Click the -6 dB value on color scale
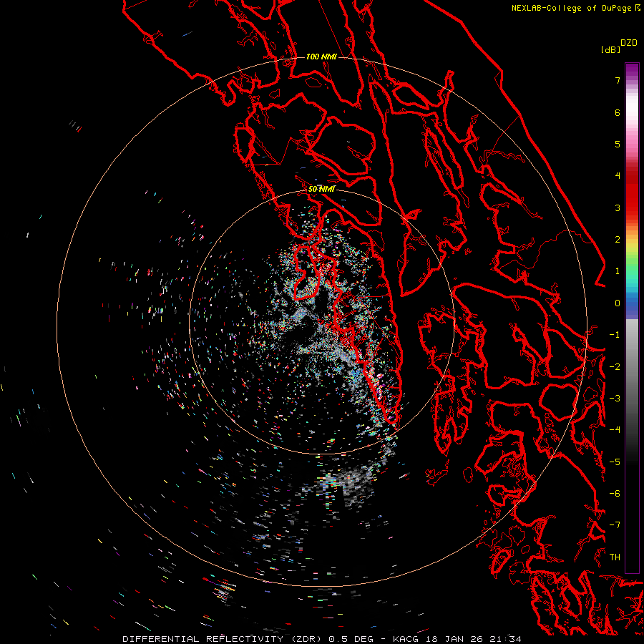 pos(615,494)
